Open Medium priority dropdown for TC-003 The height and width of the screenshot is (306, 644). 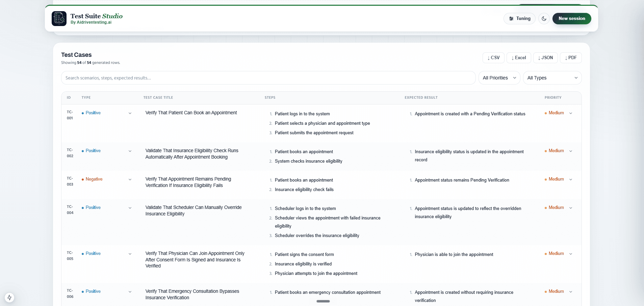pos(558,179)
